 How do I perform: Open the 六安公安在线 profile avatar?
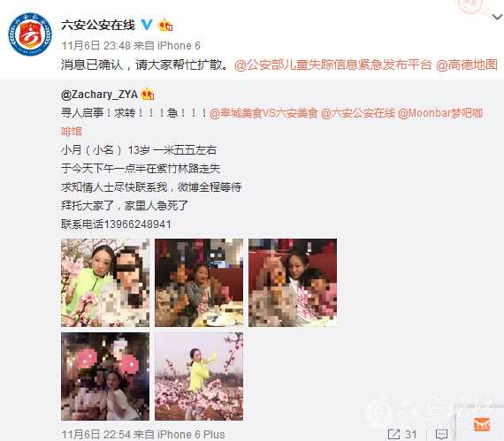coord(30,34)
